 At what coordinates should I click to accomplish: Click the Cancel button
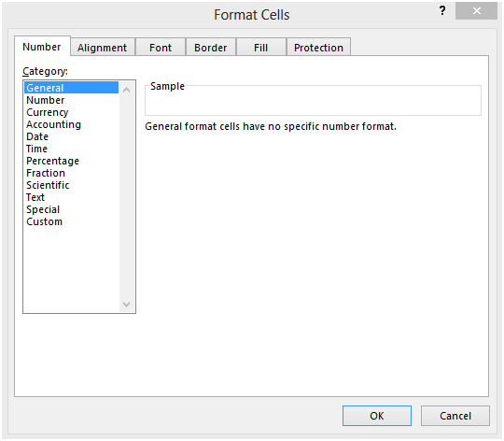(x=455, y=416)
